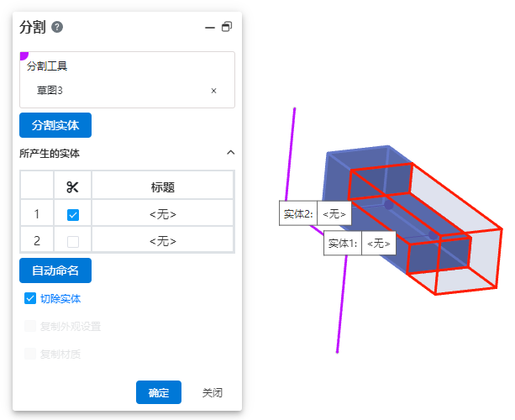
Task: Click the 实体1 label in viewport
Action: 342,244
